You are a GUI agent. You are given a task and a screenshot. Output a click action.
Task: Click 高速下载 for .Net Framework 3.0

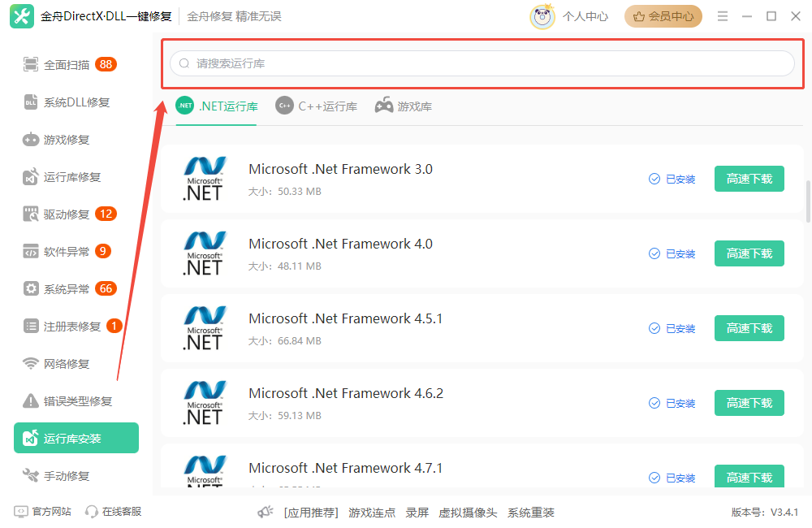coord(749,179)
